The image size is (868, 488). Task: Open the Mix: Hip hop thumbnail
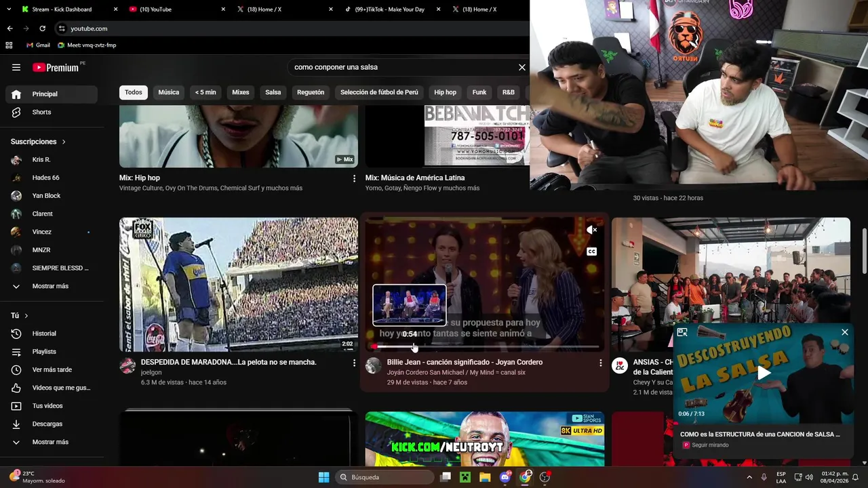(x=239, y=136)
